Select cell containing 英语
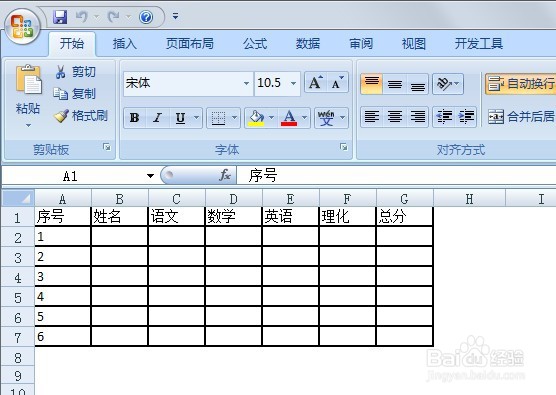This screenshot has height=395, width=556. 290,216
